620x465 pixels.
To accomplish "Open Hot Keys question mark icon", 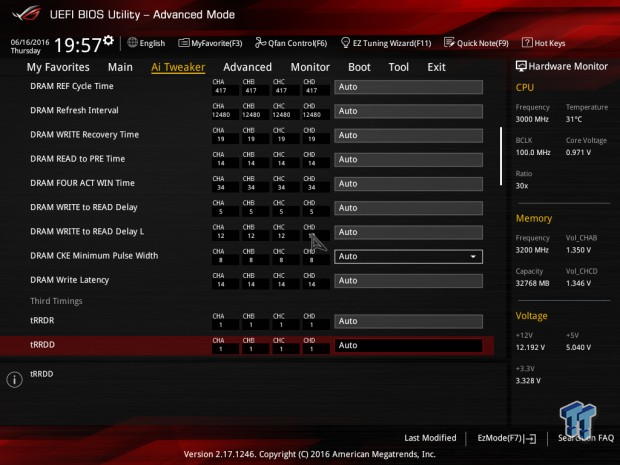I will pyautogui.click(x=527, y=42).
